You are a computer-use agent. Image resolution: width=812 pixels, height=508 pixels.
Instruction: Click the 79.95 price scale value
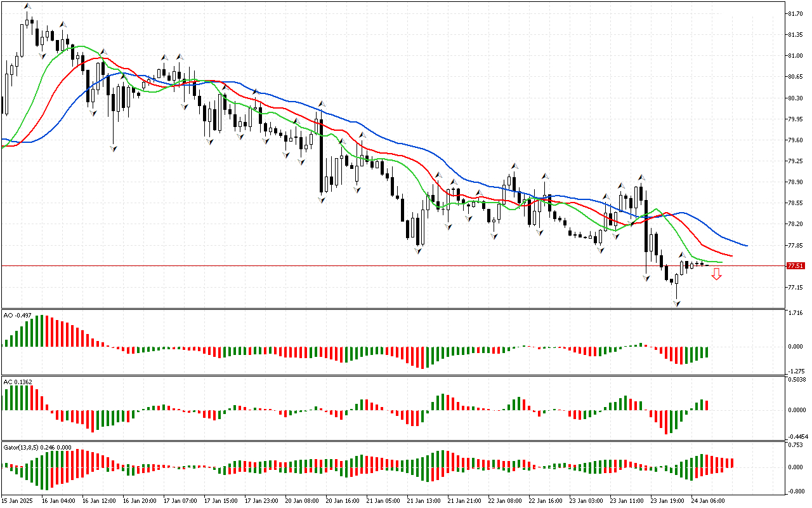(x=796, y=119)
